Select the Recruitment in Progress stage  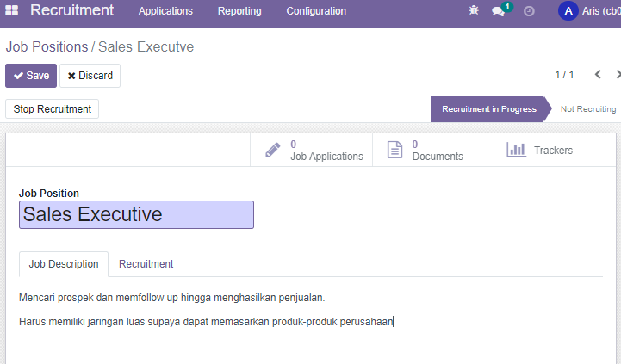tap(488, 109)
